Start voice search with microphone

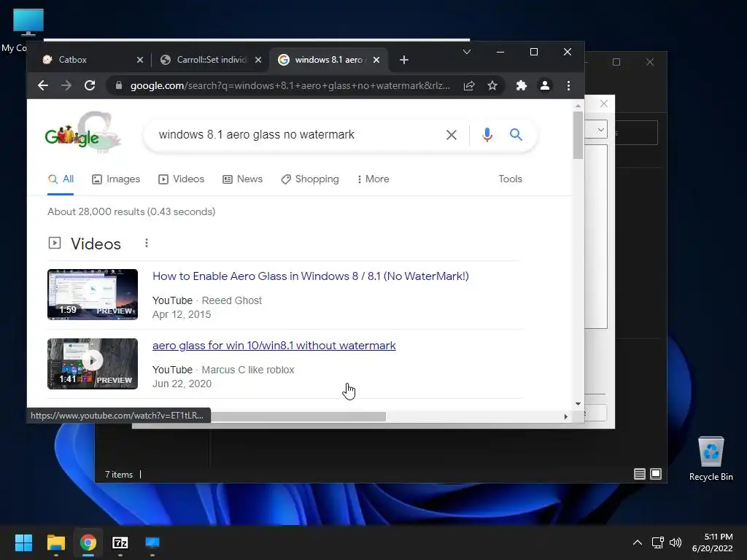(487, 135)
